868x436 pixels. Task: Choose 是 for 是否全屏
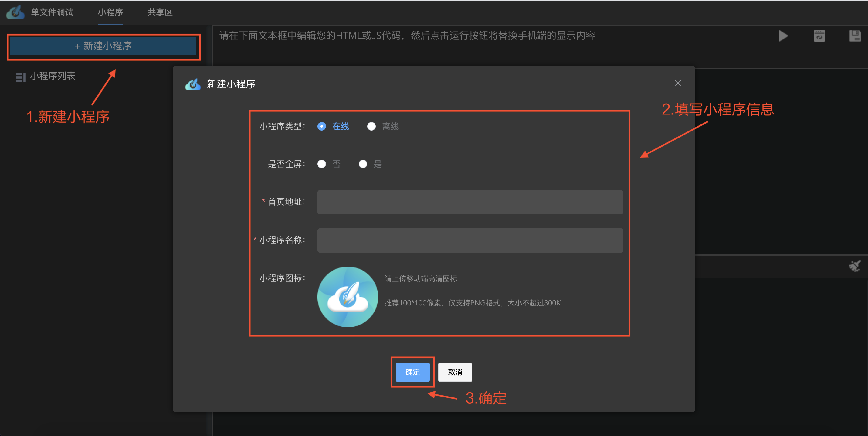pos(363,164)
